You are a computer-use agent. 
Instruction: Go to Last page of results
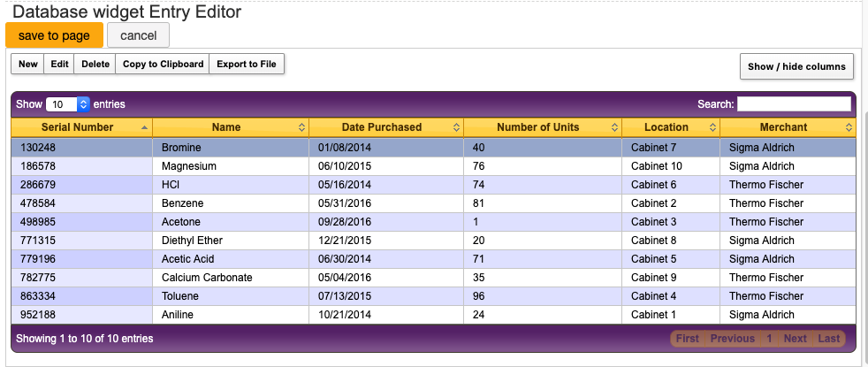coord(829,338)
